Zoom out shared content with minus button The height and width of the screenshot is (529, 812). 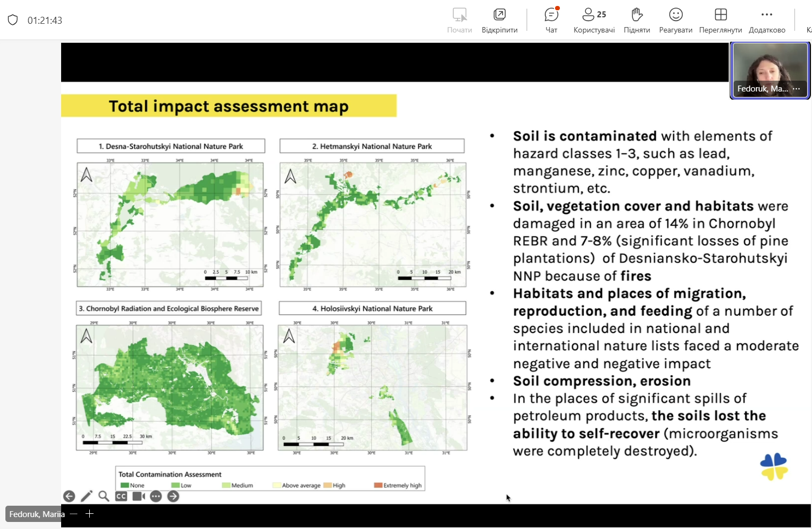(74, 514)
